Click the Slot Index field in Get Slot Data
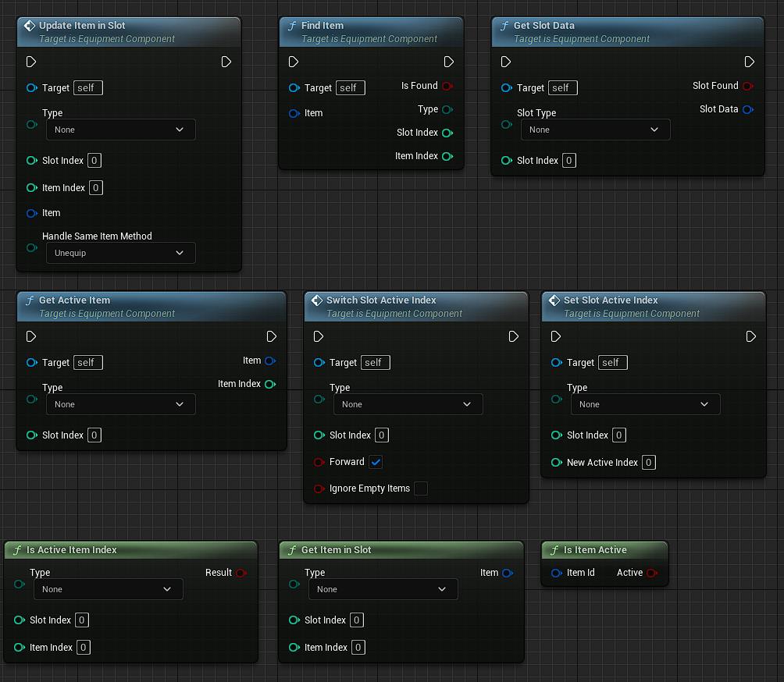 (x=569, y=161)
